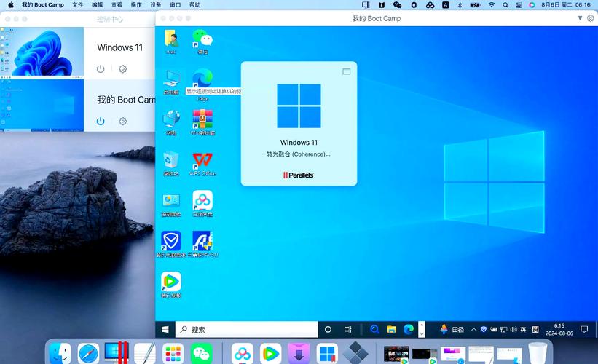Open the 我的 Boot Camp app menu
598x364 pixels.
coord(43,5)
